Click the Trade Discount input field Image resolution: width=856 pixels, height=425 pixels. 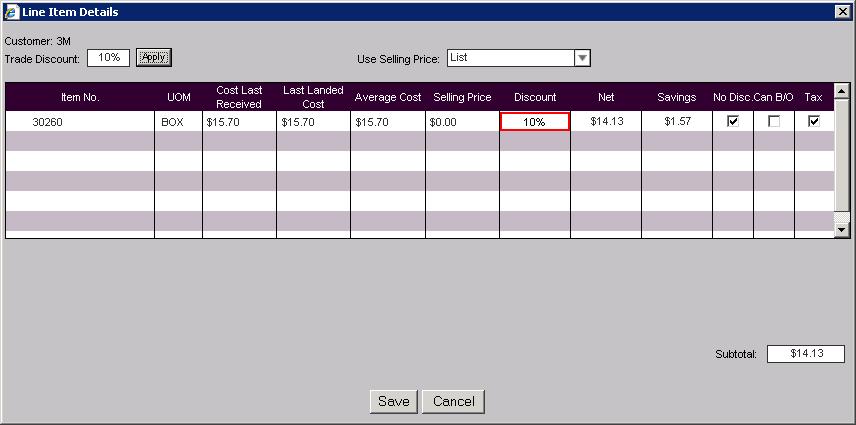[x=108, y=58]
